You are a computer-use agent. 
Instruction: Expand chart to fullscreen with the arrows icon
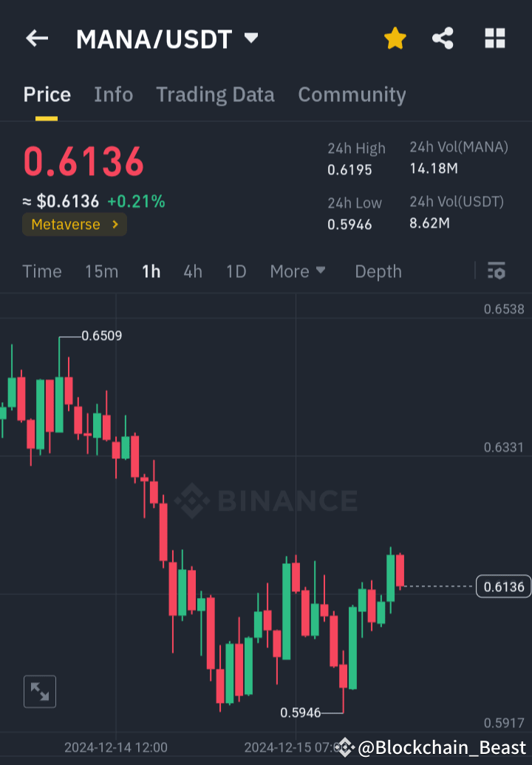pyautogui.click(x=39, y=691)
